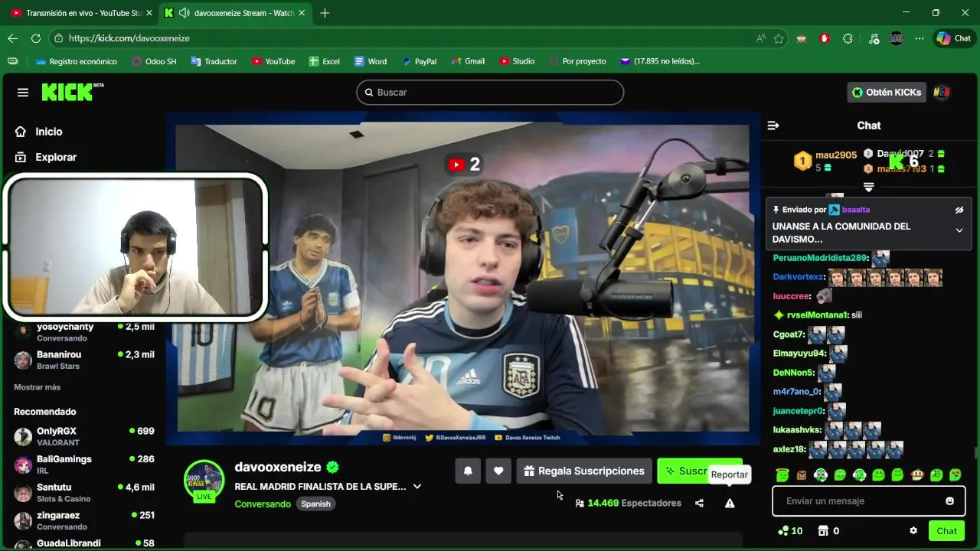The height and width of the screenshot is (551, 980).
Task: Click the Obtén KICKs button
Action: pyautogui.click(x=887, y=92)
